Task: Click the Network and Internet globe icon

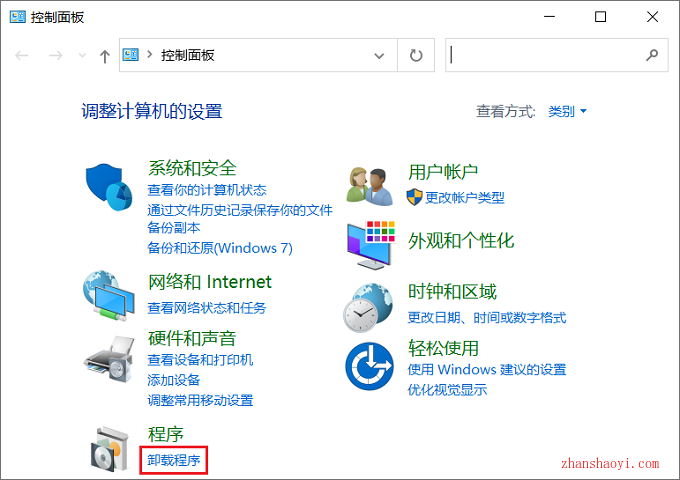Action: [109, 296]
